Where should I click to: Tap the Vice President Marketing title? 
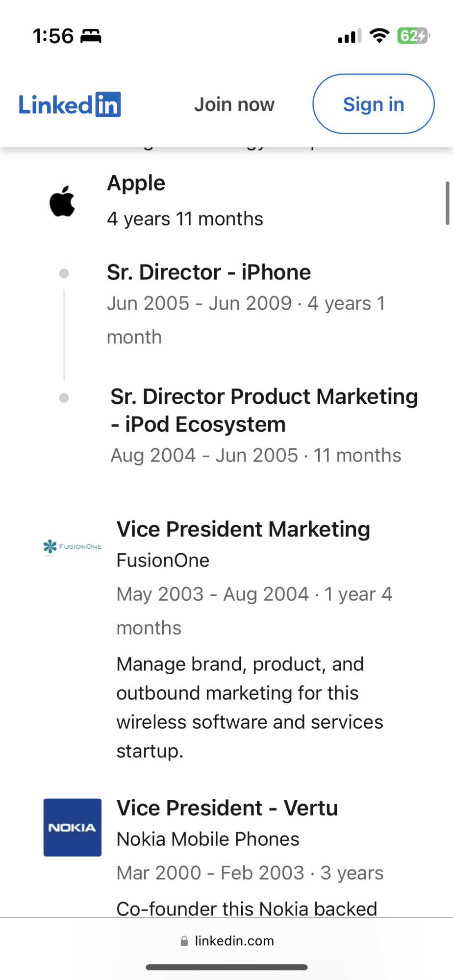[243, 529]
